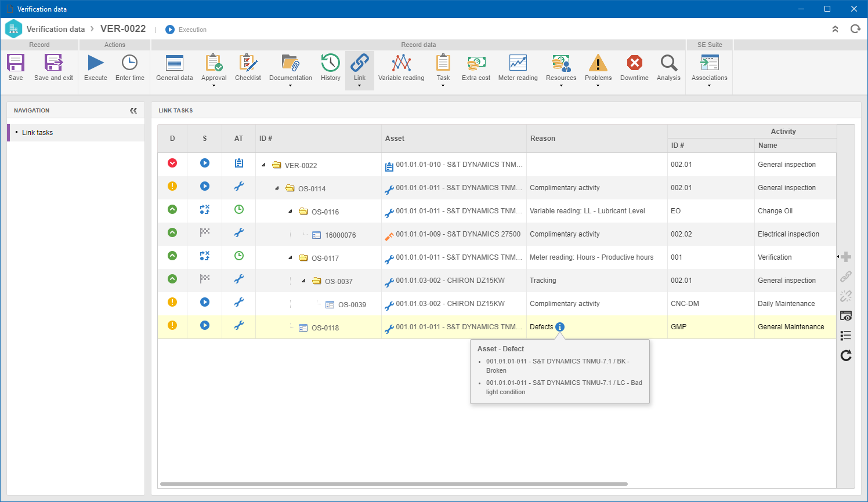Click the reload icon in header
Image resolution: width=868 pixels, height=502 pixels.
855,29
